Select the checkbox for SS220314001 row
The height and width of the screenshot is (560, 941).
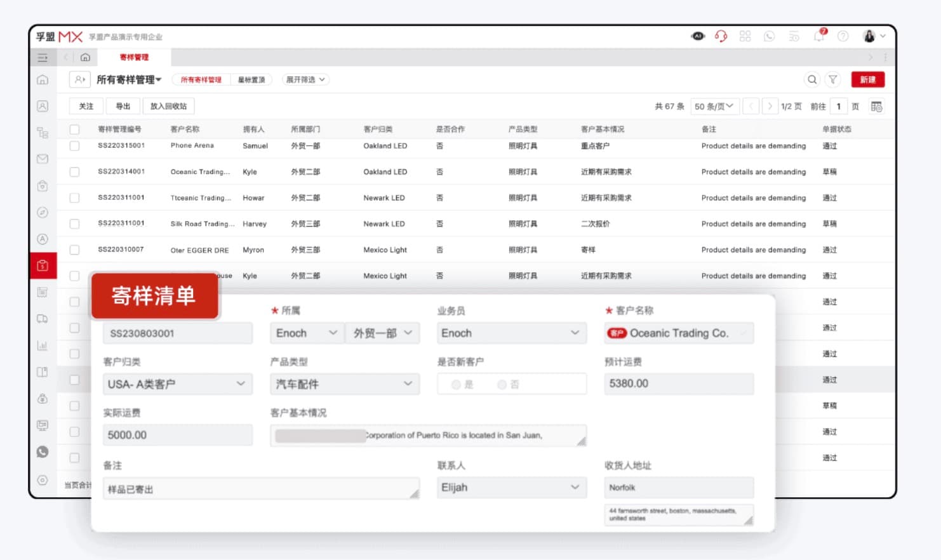pos(74,172)
